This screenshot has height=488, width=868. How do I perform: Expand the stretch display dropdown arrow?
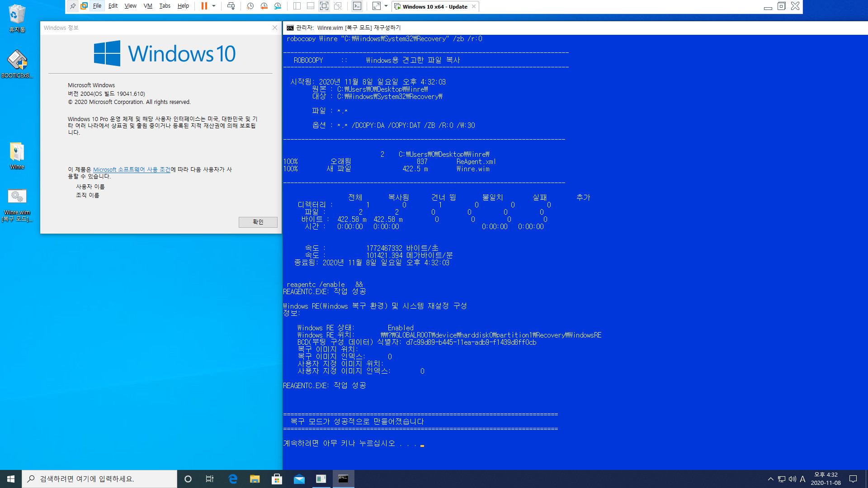(x=386, y=6)
